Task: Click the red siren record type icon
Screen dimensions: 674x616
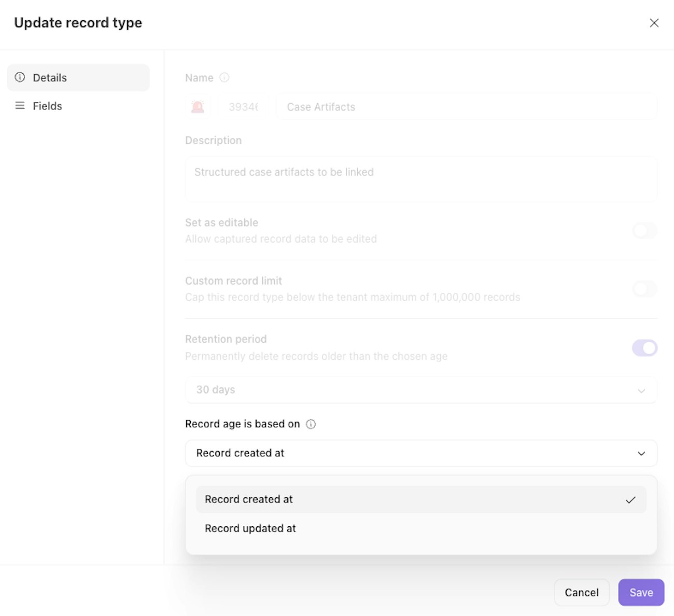Action: (198, 107)
